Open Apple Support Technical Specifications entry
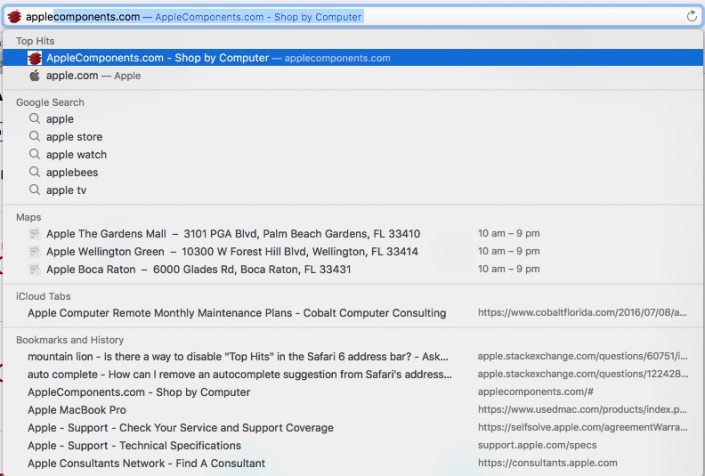The height and width of the screenshot is (476, 705). tap(353, 445)
